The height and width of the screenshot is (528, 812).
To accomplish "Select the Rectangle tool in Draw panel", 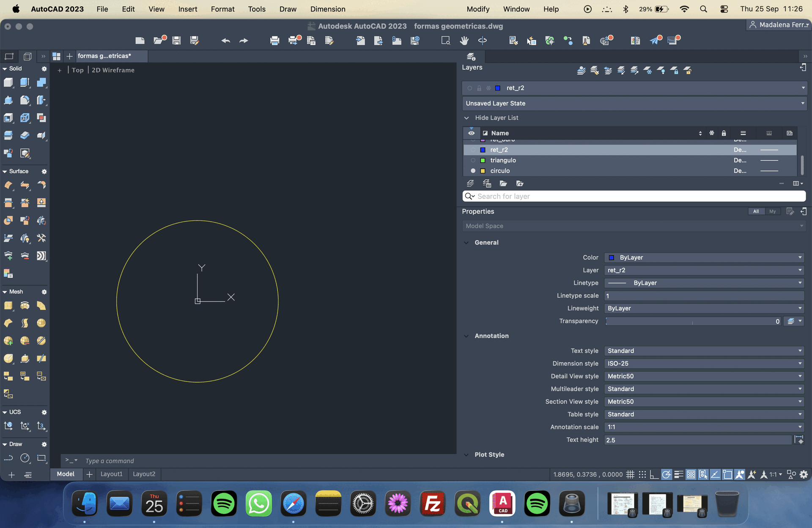I will [x=41, y=458].
